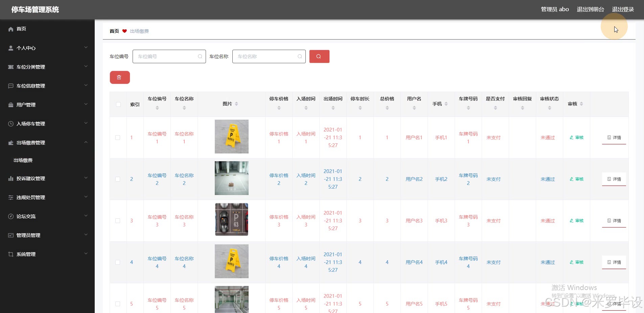Viewport: 644px width, 313px height.
Task: Click the person icon beside 个人中心
Action: tap(11, 48)
